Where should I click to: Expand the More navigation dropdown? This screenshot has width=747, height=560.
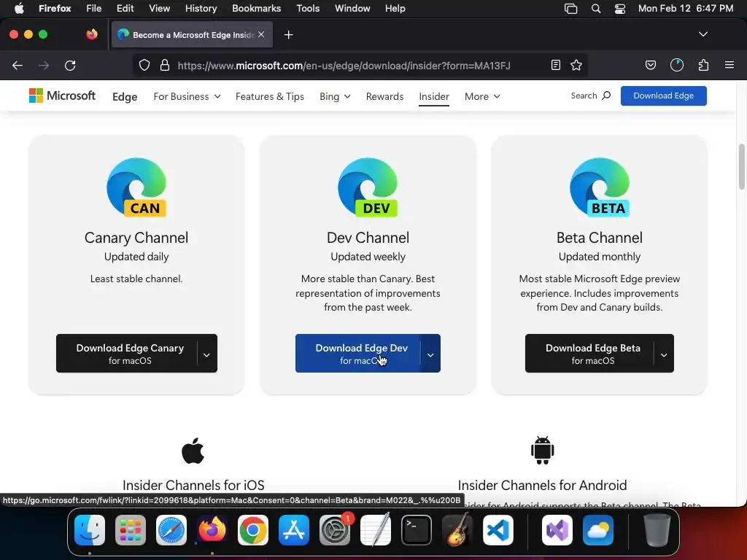coord(482,96)
